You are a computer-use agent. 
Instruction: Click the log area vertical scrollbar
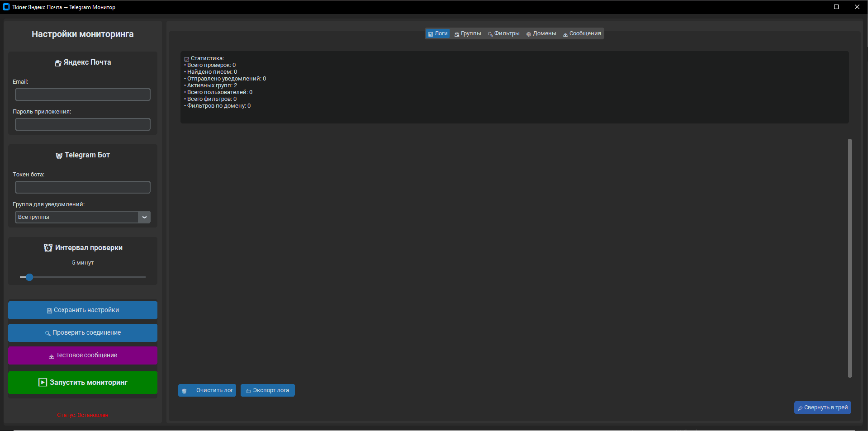coord(849,258)
